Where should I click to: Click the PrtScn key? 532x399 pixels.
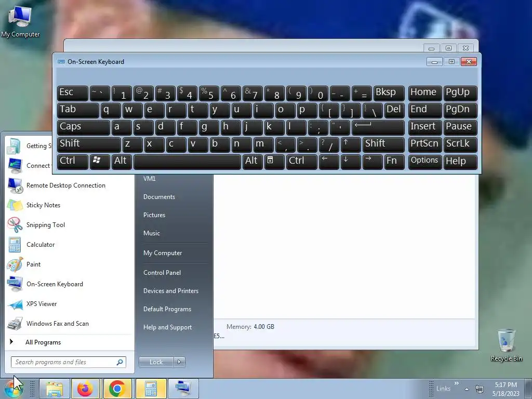click(x=425, y=144)
